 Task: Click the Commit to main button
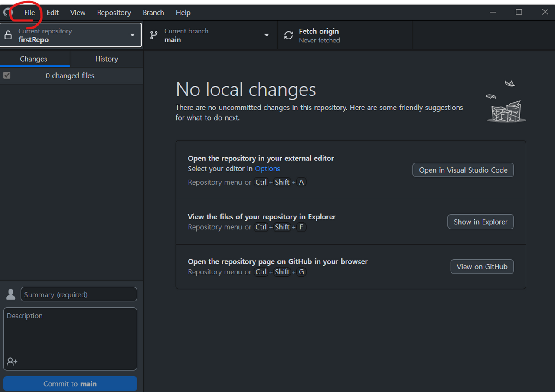(70, 384)
